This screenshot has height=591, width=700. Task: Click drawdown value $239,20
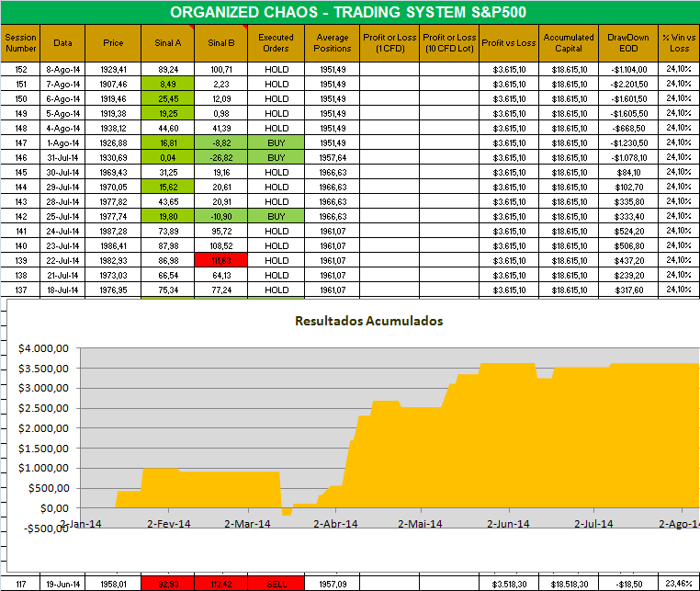628,275
